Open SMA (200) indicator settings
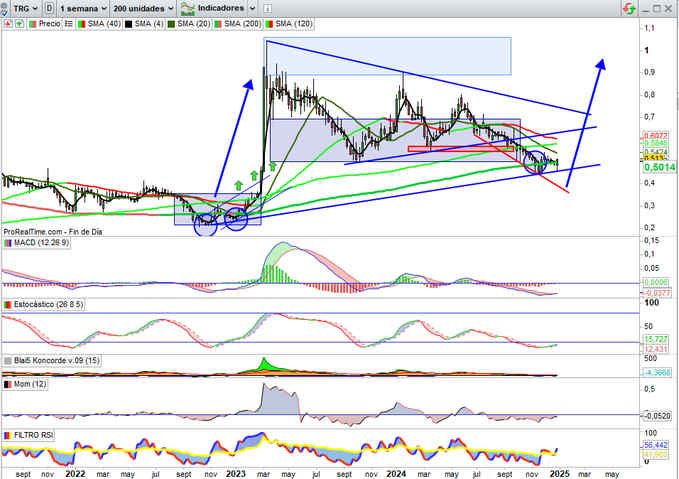Screen dimensions: 679x479 coord(242,24)
